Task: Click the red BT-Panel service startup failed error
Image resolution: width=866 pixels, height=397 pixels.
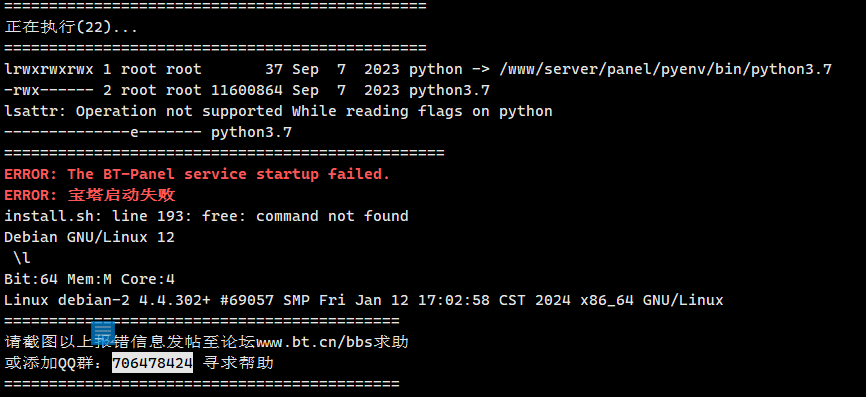Action: tap(197, 174)
